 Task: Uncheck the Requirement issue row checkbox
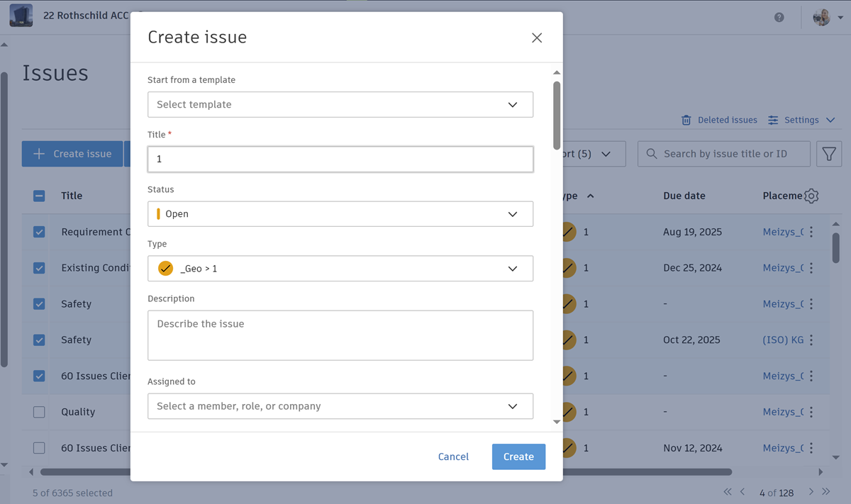tap(39, 232)
